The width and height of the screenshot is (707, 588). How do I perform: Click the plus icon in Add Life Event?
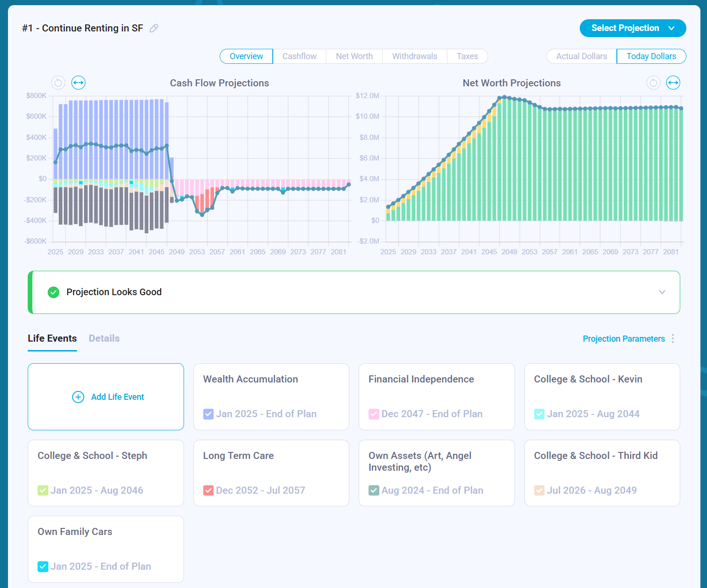78,397
